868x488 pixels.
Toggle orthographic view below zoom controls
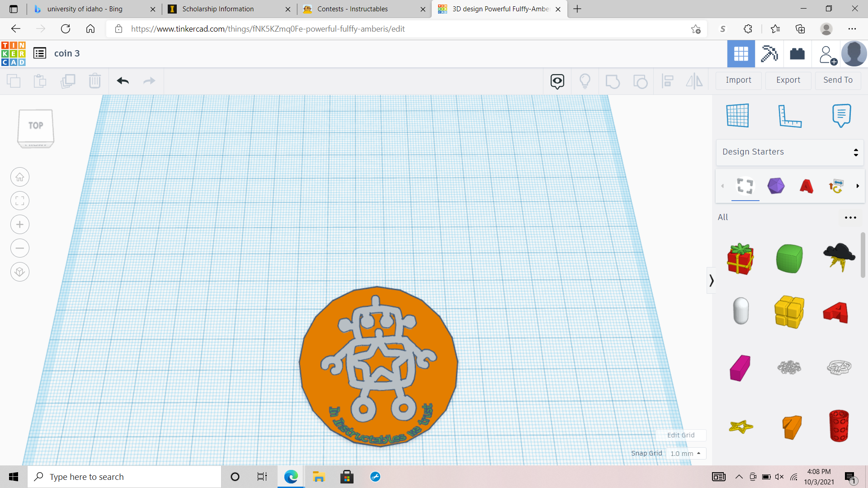pos(19,272)
